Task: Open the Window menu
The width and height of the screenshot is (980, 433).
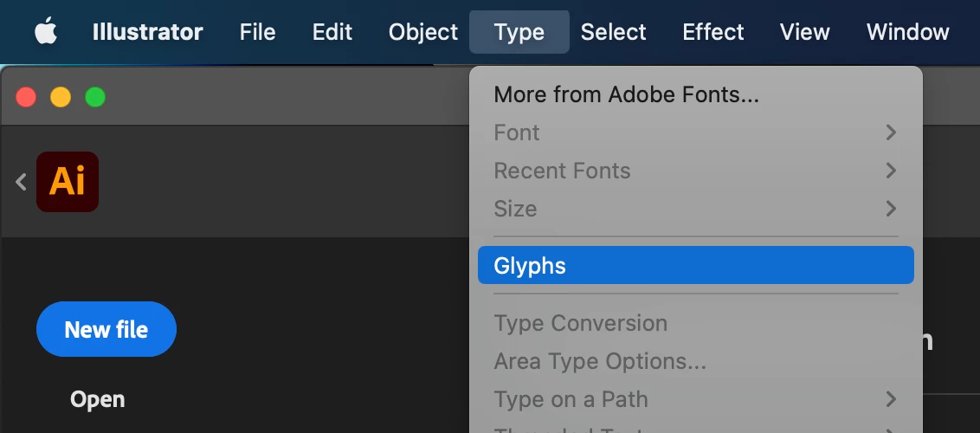Action: [908, 32]
